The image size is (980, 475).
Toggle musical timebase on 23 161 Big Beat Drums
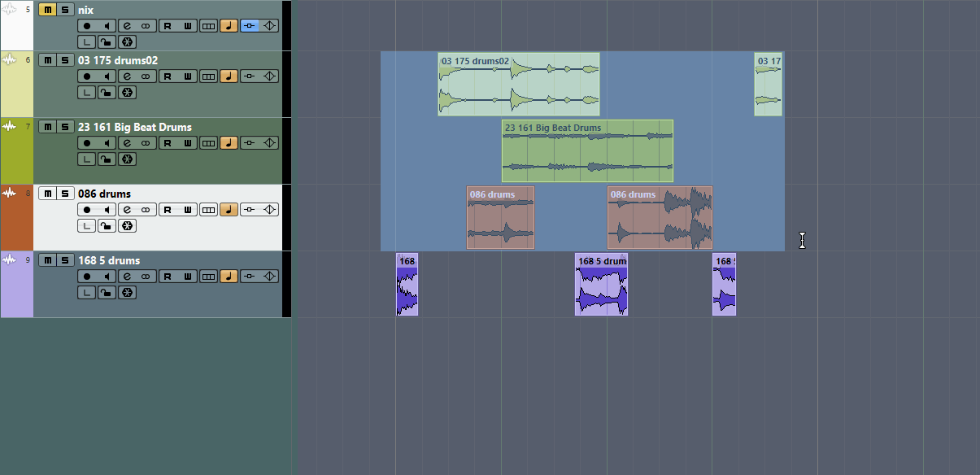pyautogui.click(x=229, y=143)
